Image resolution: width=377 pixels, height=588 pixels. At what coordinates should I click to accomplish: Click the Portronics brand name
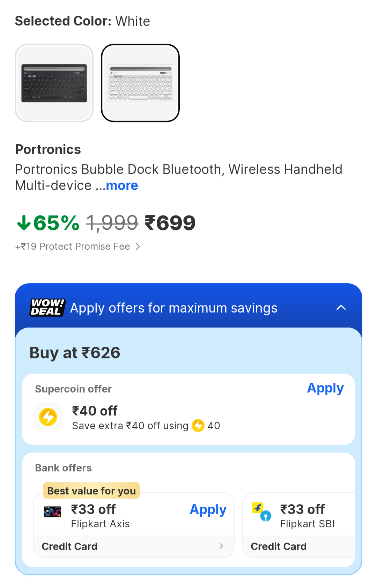pyautogui.click(x=48, y=149)
